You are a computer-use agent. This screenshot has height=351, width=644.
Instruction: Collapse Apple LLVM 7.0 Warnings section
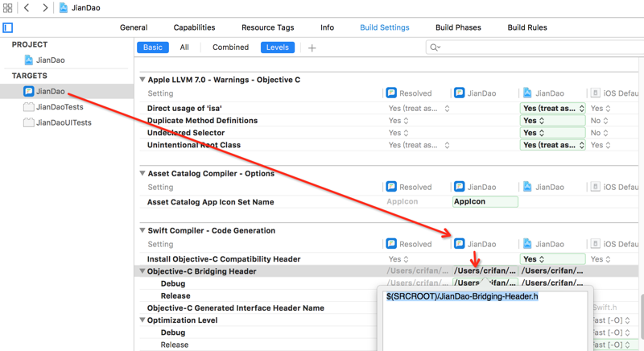click(142, 80)
